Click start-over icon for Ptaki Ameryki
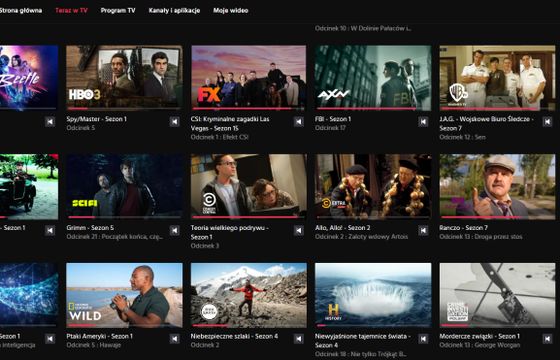The width and height of the screenshot is (560, 360). point(174,339)
